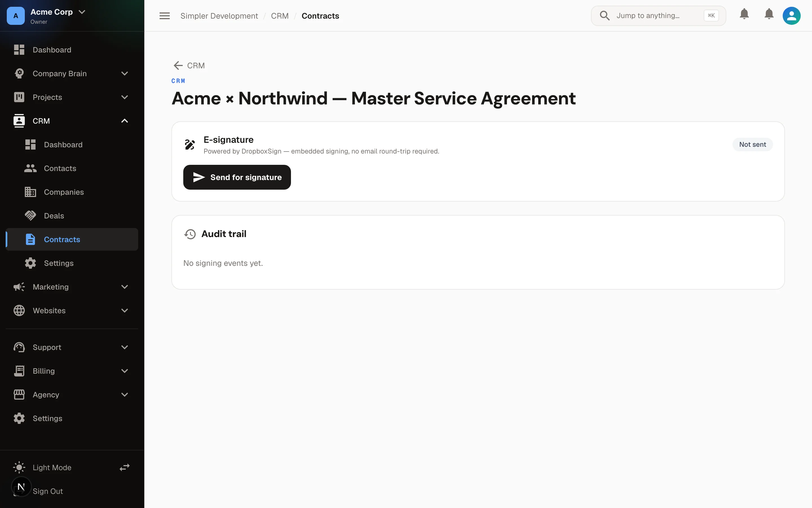Click the Agency storefront icon
This screenshot has height=508, width=812.
coord(19,395)
